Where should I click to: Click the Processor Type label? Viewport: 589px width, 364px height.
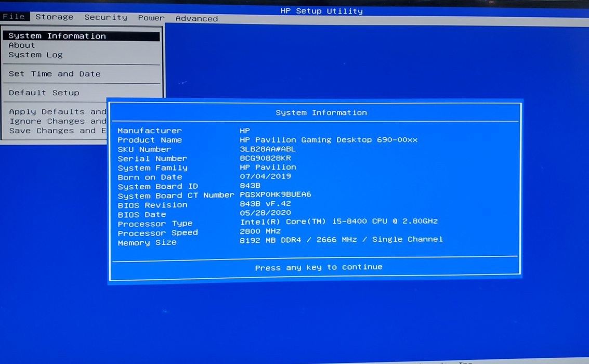click(x=155, y=224)
